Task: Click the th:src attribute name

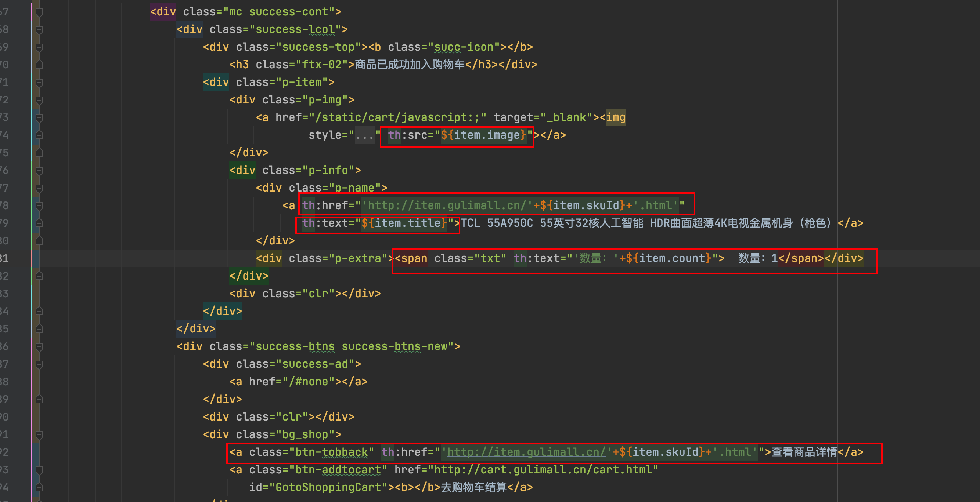Action: click(407, 135)
